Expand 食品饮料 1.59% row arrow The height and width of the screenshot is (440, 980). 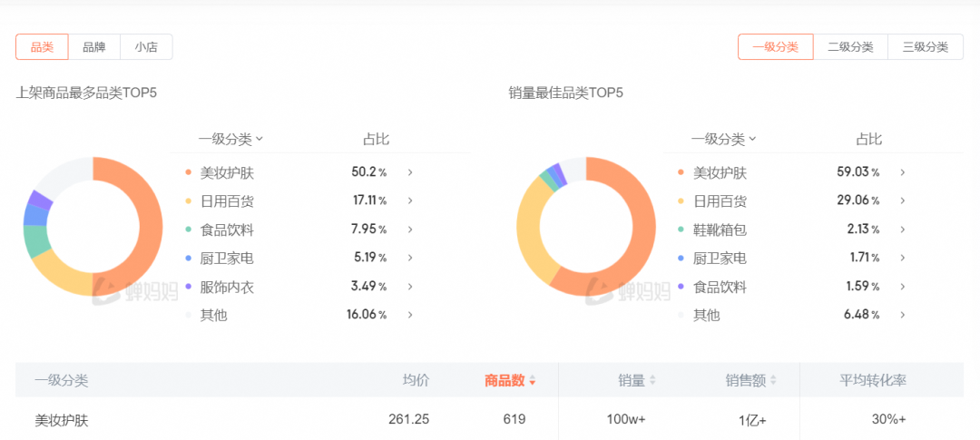coord(903,287)
